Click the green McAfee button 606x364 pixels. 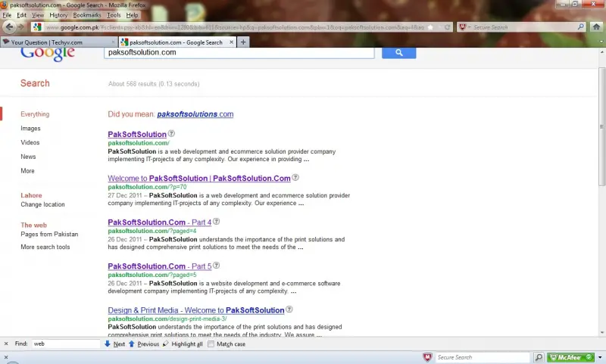pyautogui.click(x=570, y=357)
